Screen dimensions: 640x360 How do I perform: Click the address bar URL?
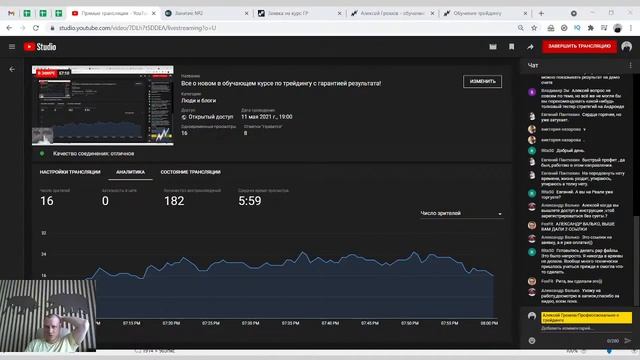pyautogui.click(x=138, y=28)
